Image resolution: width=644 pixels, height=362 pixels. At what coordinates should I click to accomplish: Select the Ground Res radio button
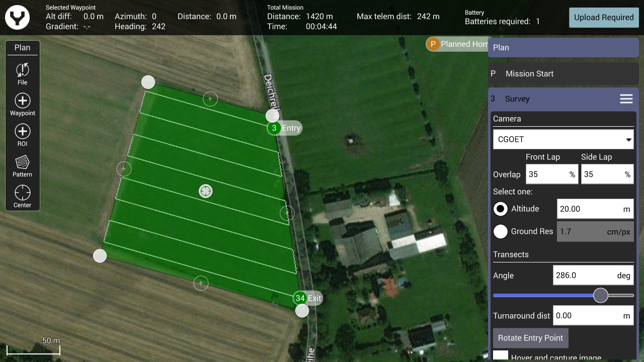pos(501,231)
